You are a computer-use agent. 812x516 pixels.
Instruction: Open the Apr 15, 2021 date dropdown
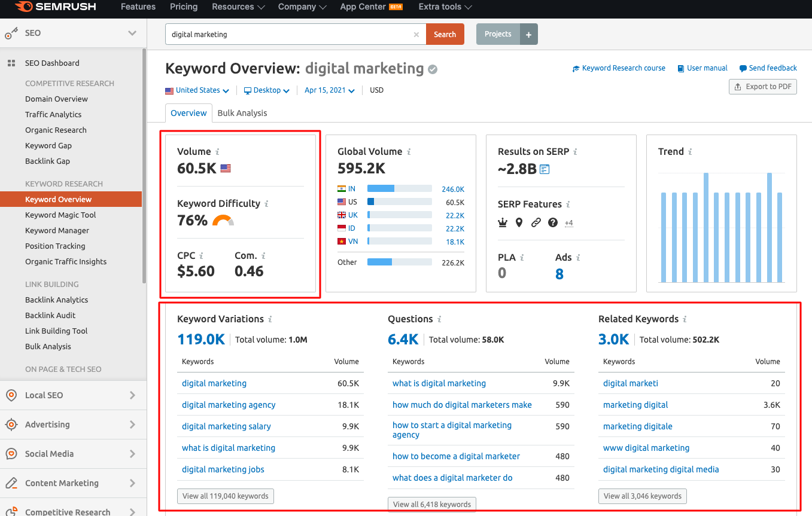click(x=330, y=90)
